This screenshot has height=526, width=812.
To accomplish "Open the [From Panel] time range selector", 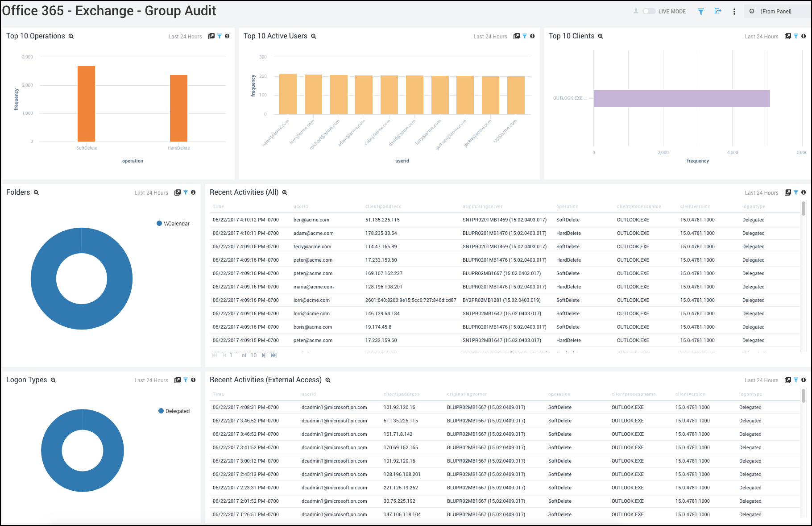I will click(776, 11).
